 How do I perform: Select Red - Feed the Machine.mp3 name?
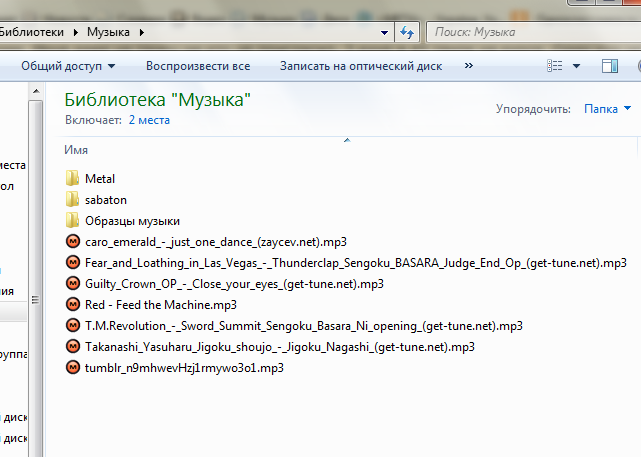point(161,305)
